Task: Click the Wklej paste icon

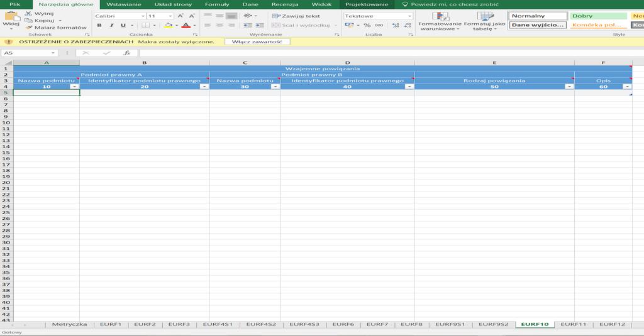Action: tap(11, 16)
